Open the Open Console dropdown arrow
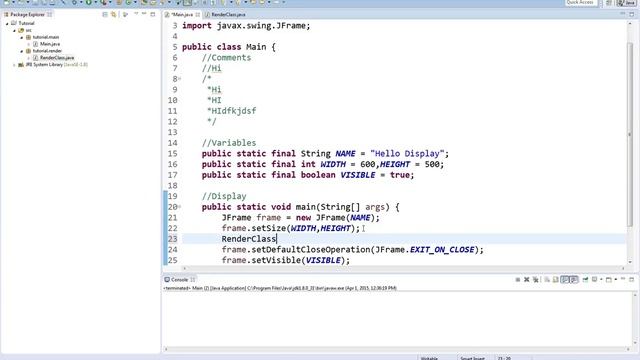The height and width of the screenshot is (360, 640). [x=616, y=280]
